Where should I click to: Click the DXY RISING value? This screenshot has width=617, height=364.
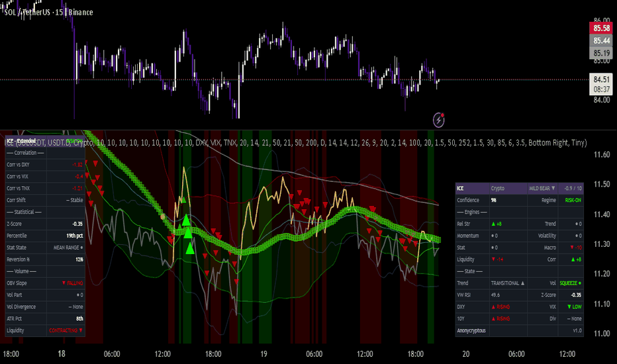pos(500,306)
